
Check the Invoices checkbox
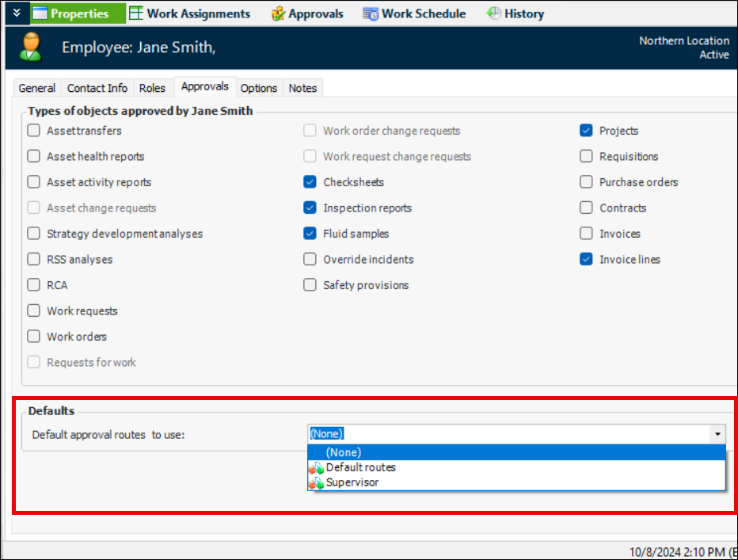click(x=586, y=234)
